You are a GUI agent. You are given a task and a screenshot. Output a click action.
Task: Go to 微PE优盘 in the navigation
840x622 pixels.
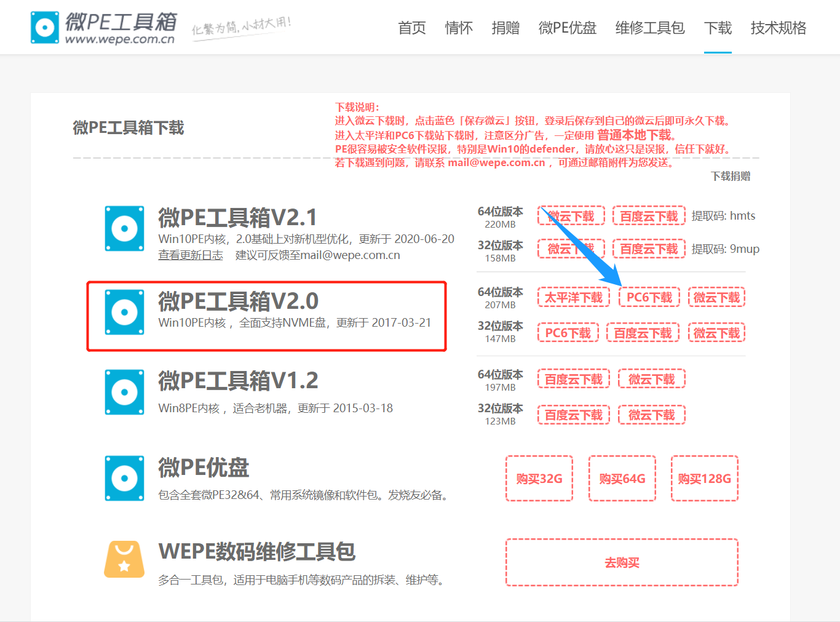[x=568, y=28]
